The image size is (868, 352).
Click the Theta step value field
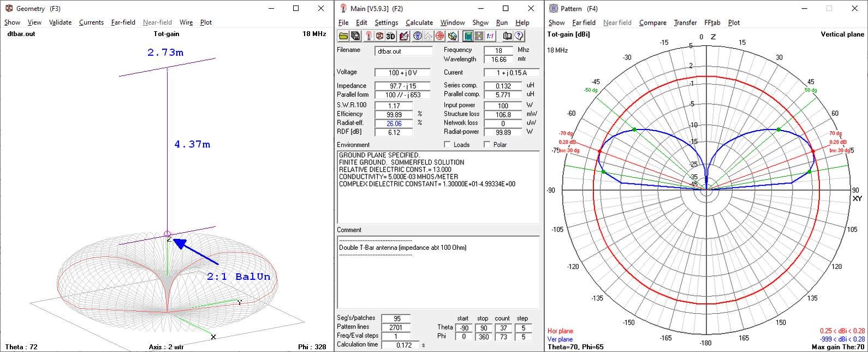(x=522, y=328)
